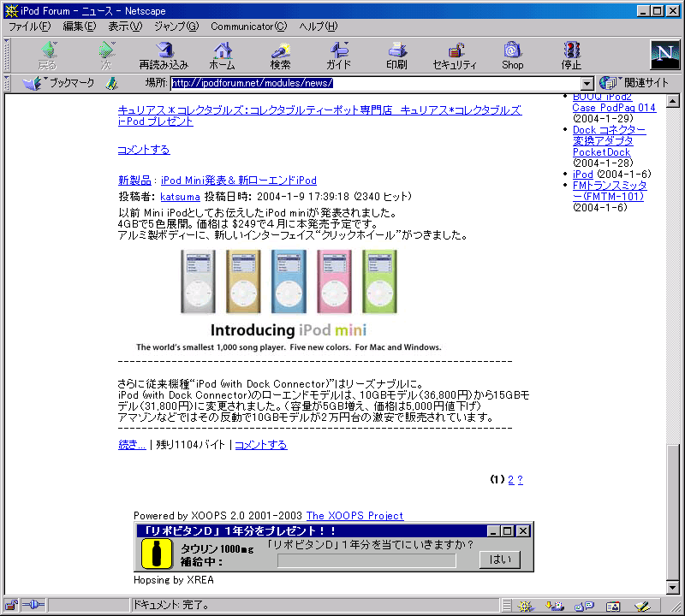Click the page location proxy icon beside 場所
The width and height of the screenshot is (685, 616).
[112, 83]
